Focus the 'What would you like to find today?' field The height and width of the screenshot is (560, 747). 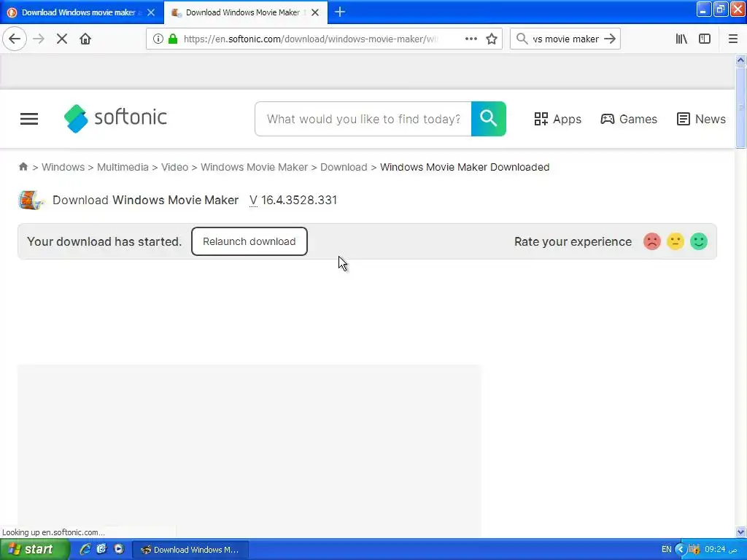(x=363, y=119)
